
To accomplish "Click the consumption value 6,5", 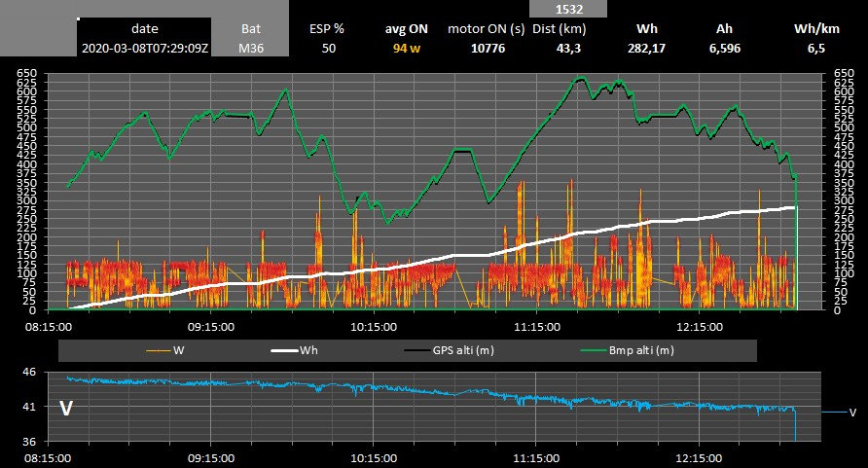I will pyautogui.click(x=816, y=48).
